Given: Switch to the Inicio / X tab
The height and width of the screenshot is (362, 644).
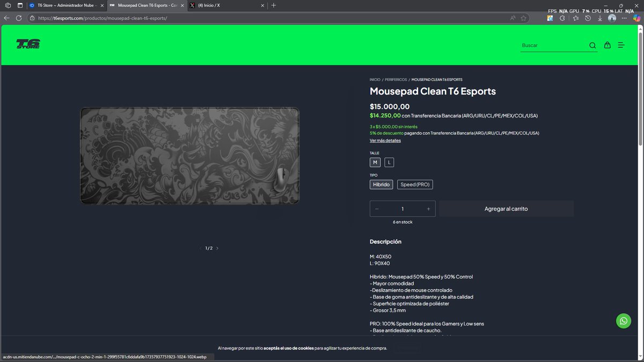Looking at the screenshot, I should (226, 5).
